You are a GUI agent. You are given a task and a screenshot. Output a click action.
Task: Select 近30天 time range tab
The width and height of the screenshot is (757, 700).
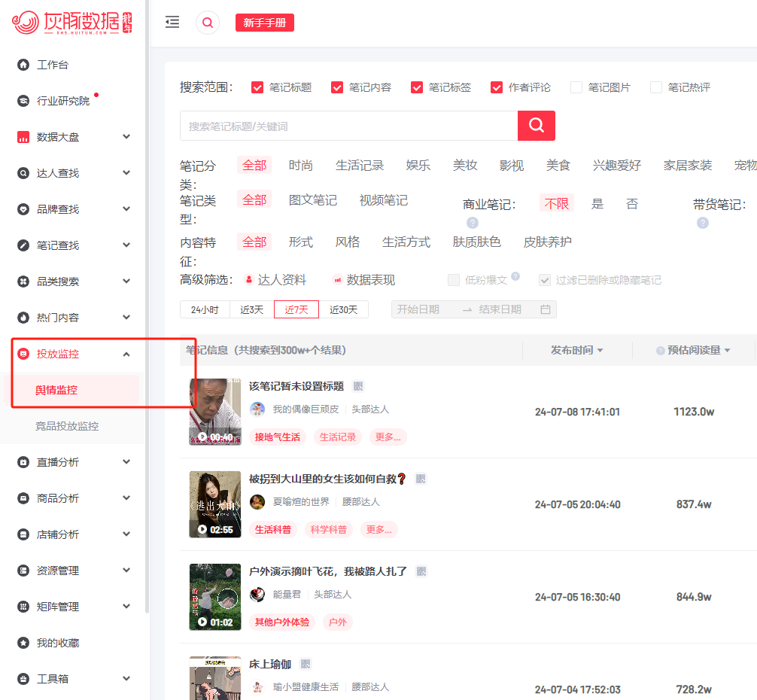344,309
